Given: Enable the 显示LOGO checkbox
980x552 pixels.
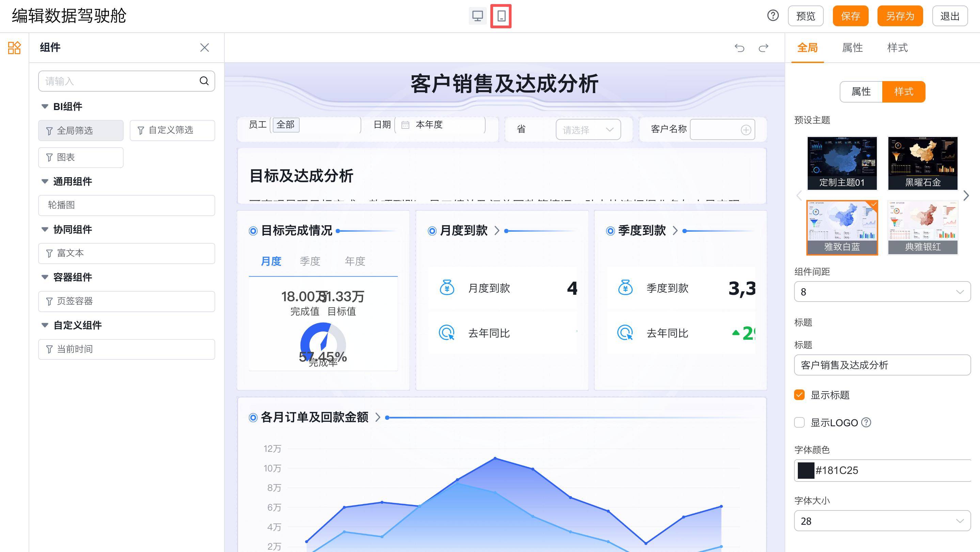Looking at the screenshot, I should coord(799,423).
